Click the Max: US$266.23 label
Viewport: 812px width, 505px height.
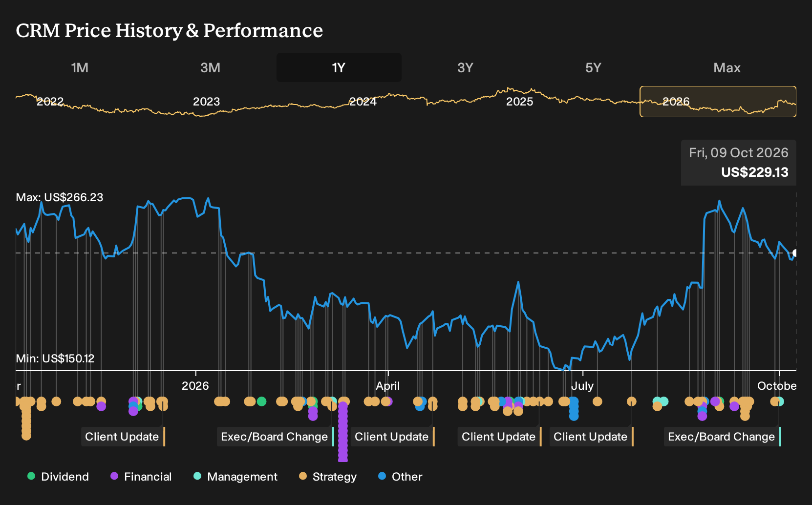point(60,197)
